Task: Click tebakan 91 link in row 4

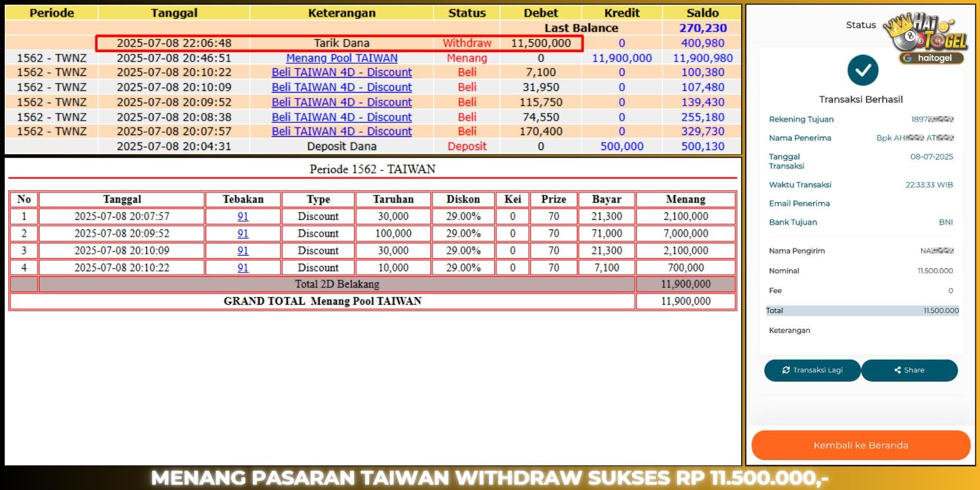Action: (243, 268)
